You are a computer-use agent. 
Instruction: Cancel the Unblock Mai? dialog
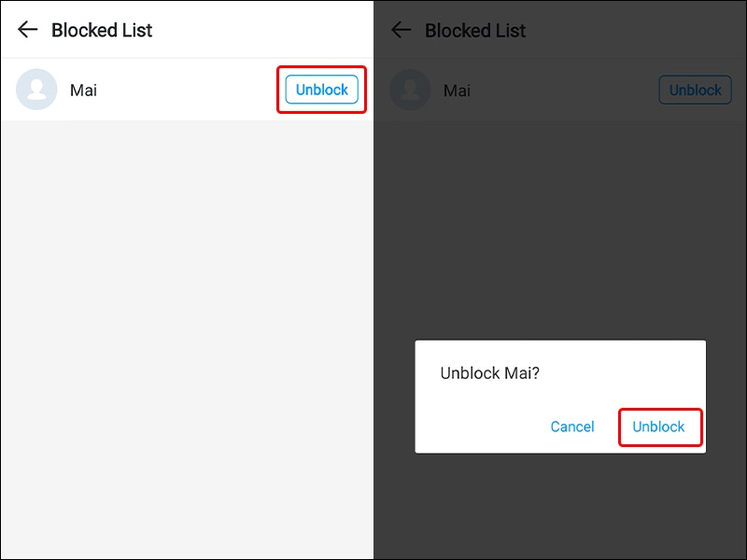[x=572, y=427]
